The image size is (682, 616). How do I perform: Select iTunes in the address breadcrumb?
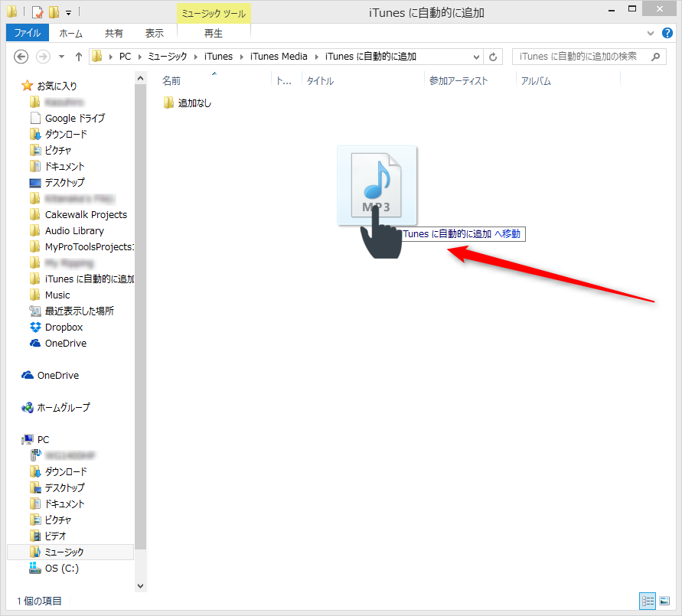click(218, 57)
